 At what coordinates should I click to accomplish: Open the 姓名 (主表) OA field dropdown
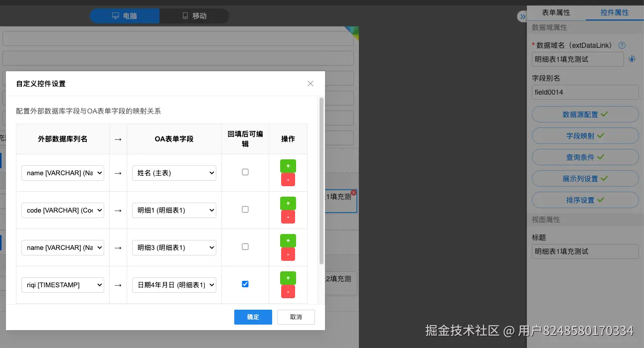pyautogui.click(x=174, y=173)
